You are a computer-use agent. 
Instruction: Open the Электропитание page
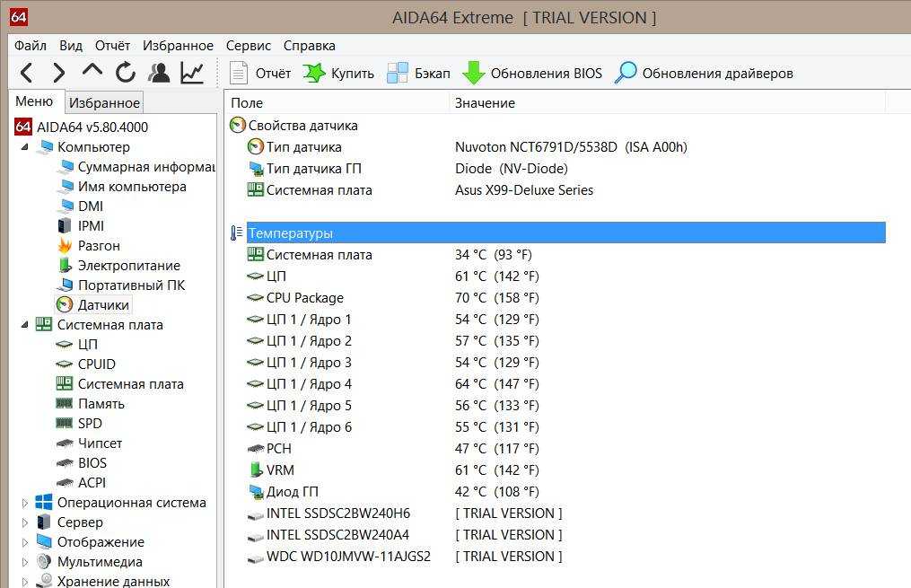[119, 266]
